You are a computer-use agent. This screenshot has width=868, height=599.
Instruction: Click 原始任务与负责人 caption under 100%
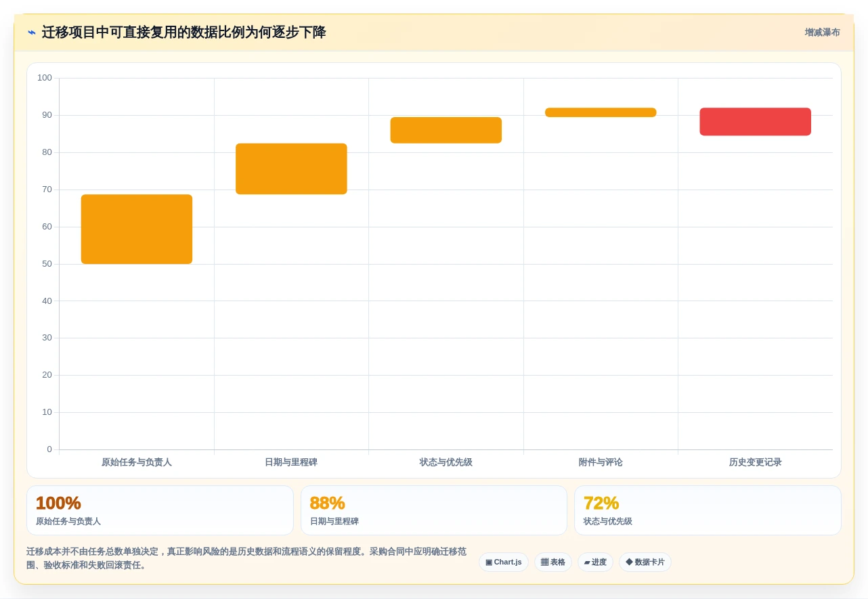click(x=68, y=522)
